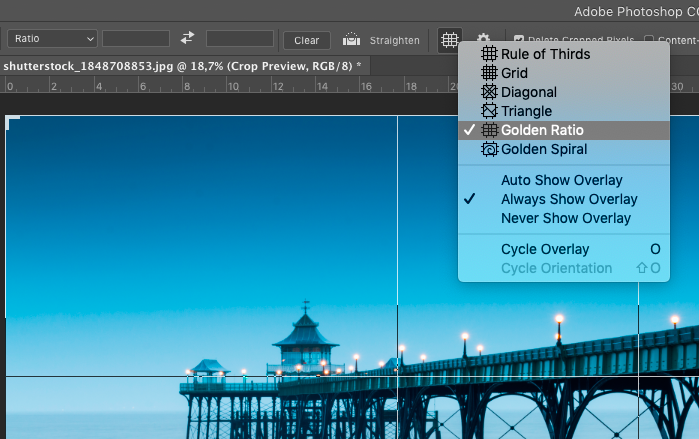Open crop settings gear icon
The height and width of the screenshot is (439, 699).
(x=484, y=40)
